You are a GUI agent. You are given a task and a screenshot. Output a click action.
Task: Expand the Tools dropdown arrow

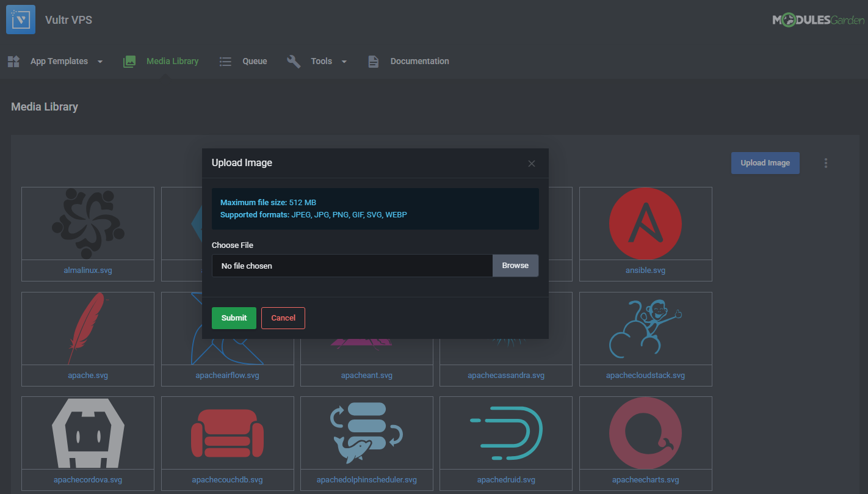coord(344,62)
